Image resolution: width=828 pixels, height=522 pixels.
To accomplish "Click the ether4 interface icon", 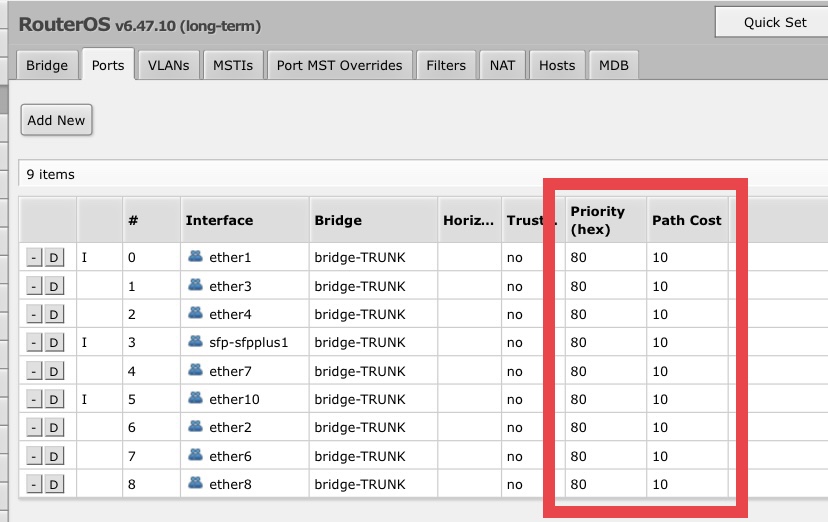I will point(195,313).
